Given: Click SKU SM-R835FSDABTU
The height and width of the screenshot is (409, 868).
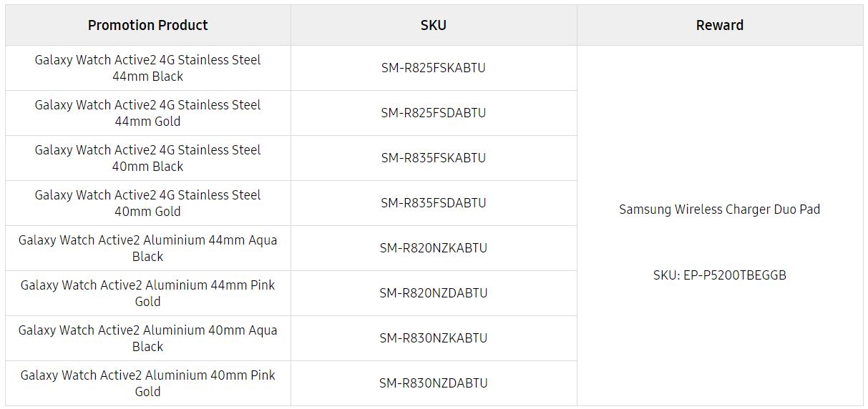Looking at the screenshot, I should (x=433, y=203).
